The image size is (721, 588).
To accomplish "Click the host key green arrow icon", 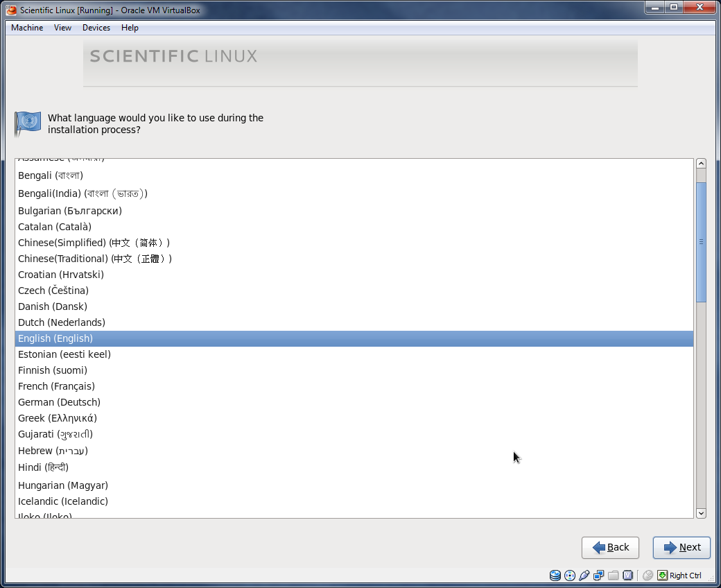I will coord(662,575).
